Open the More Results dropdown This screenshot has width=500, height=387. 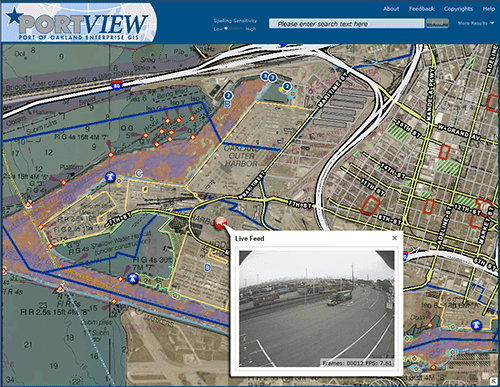475,23
